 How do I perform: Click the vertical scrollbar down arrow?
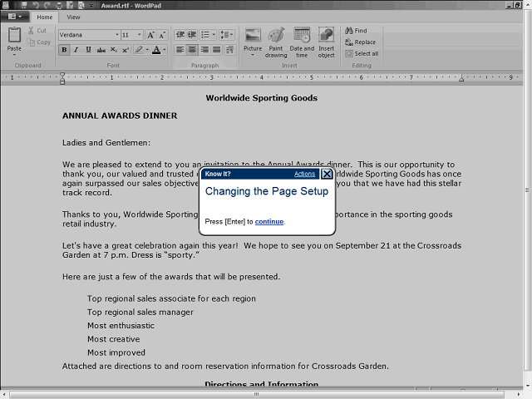528,386
